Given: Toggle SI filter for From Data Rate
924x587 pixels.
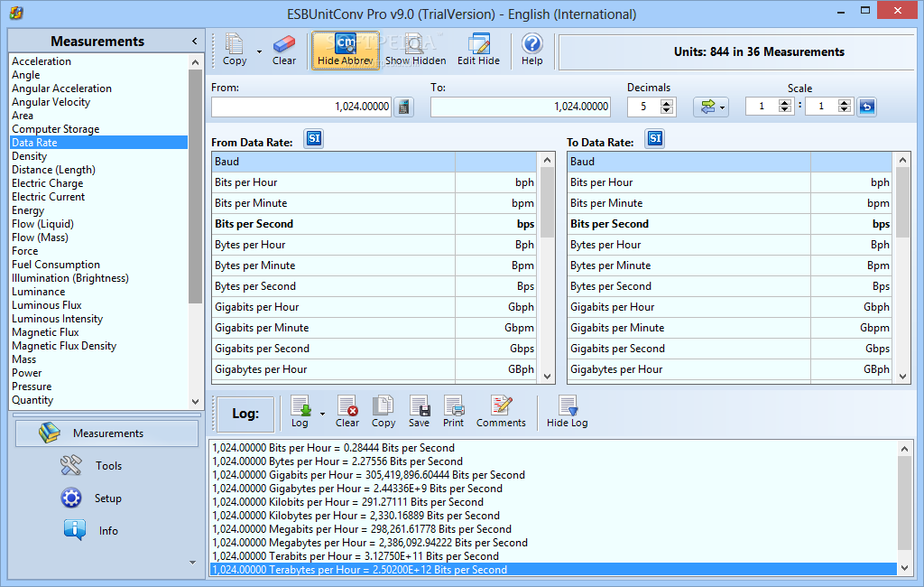Looking at the screenshot, I should 313,139.
